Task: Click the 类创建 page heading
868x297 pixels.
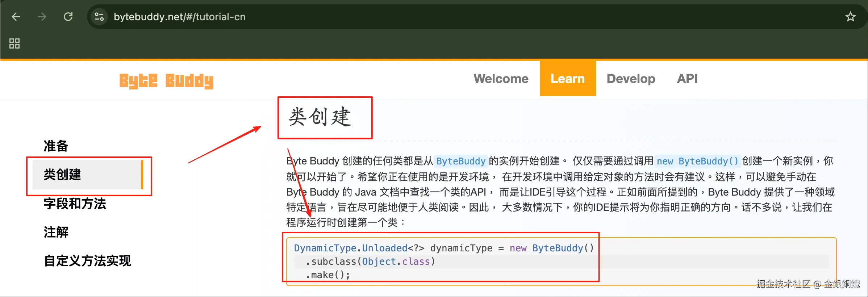Action: [x=320, y=117]
